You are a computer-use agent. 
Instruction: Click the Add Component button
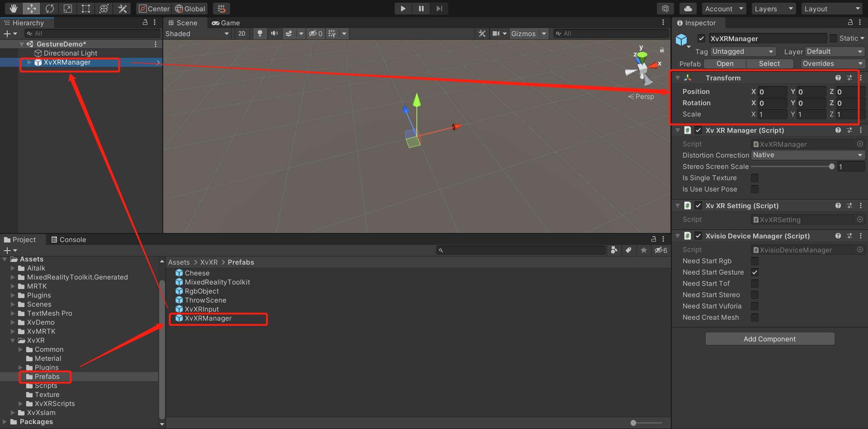769,339
